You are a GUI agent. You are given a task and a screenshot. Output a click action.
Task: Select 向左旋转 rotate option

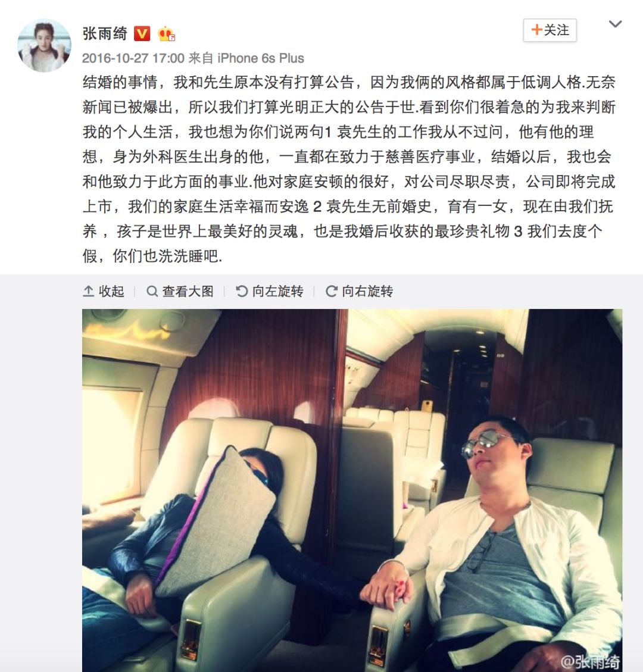270,292
